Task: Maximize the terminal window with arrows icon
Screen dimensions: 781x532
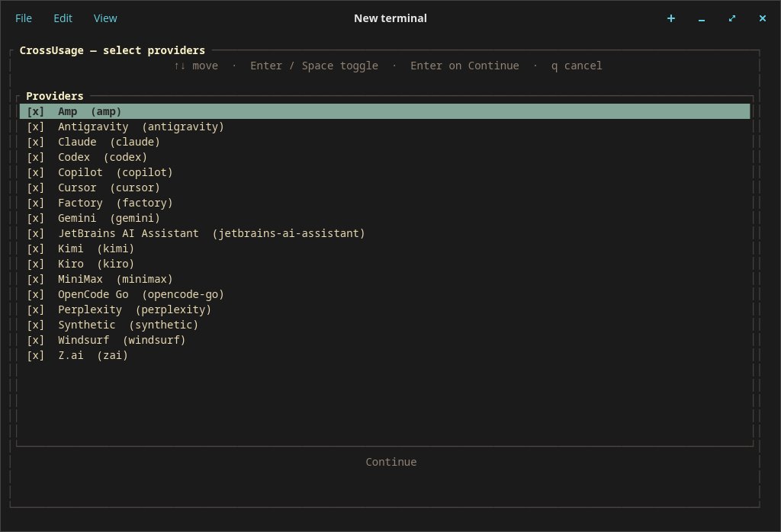Action: pos(731,18)
